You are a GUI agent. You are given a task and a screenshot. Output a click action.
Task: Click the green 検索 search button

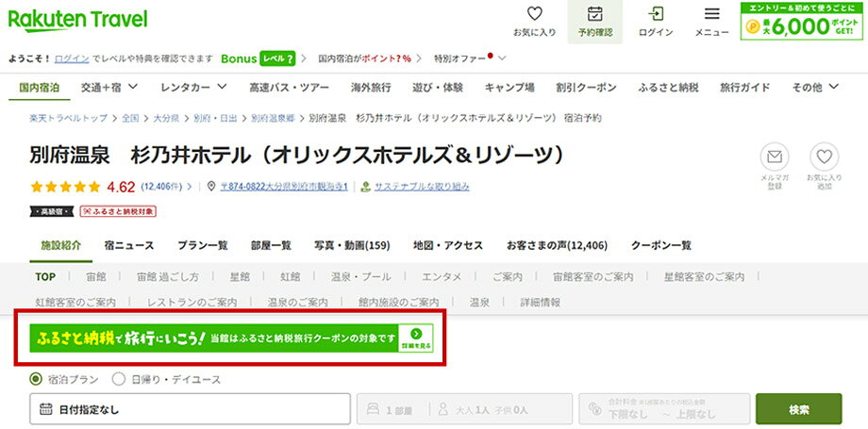(799, 409)
